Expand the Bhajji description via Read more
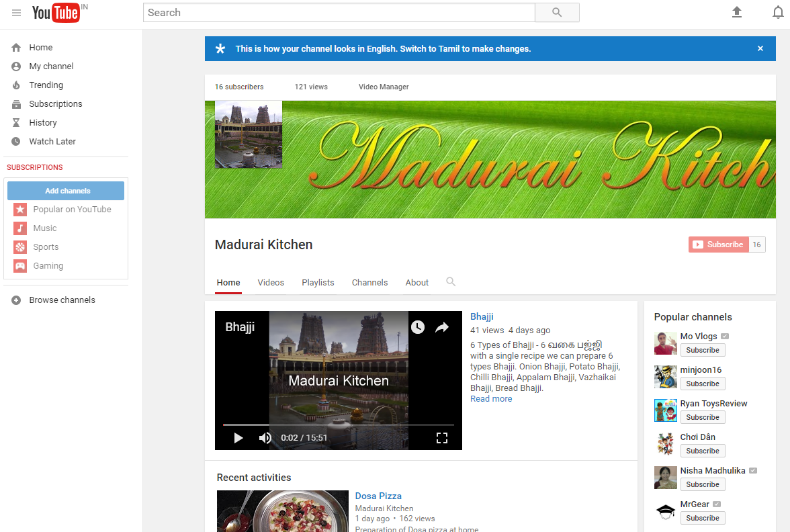Screen dimensions: 790x532 [491, 398]
